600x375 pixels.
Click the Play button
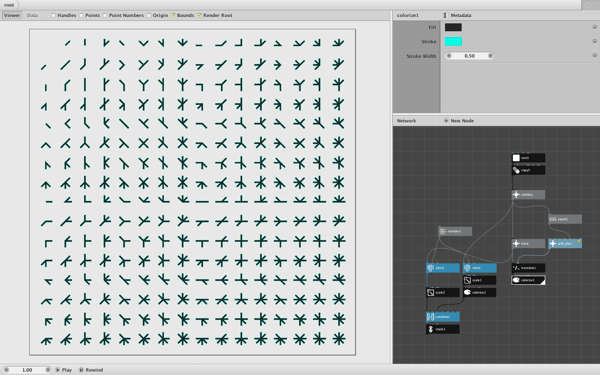pyautogui.click(x=64, y=370)
